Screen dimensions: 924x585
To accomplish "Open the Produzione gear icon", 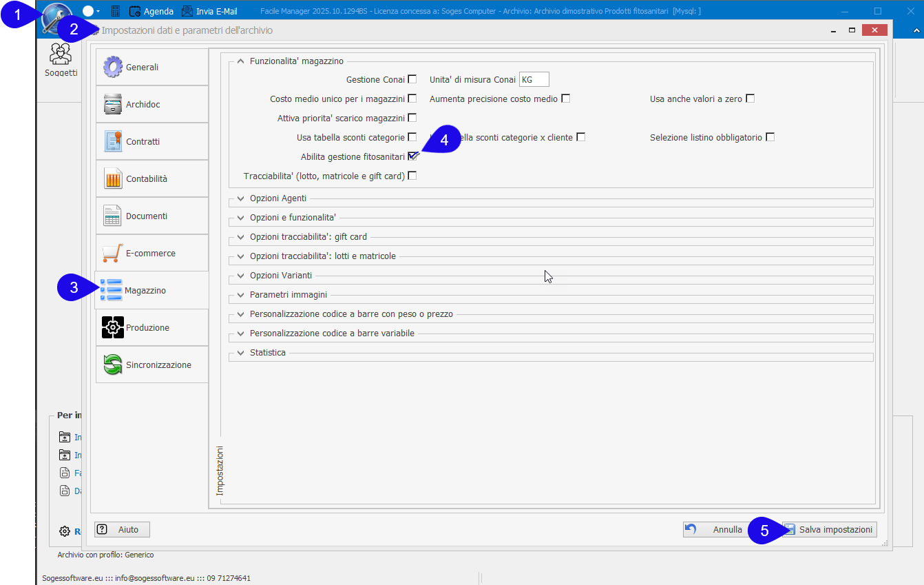I will (113, 328).
